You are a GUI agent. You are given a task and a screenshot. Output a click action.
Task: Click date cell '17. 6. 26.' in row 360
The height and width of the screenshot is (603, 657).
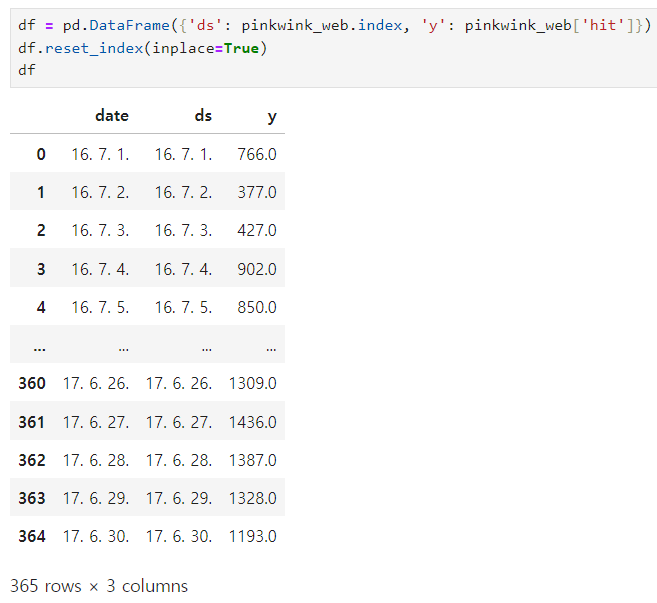(96, 383)
